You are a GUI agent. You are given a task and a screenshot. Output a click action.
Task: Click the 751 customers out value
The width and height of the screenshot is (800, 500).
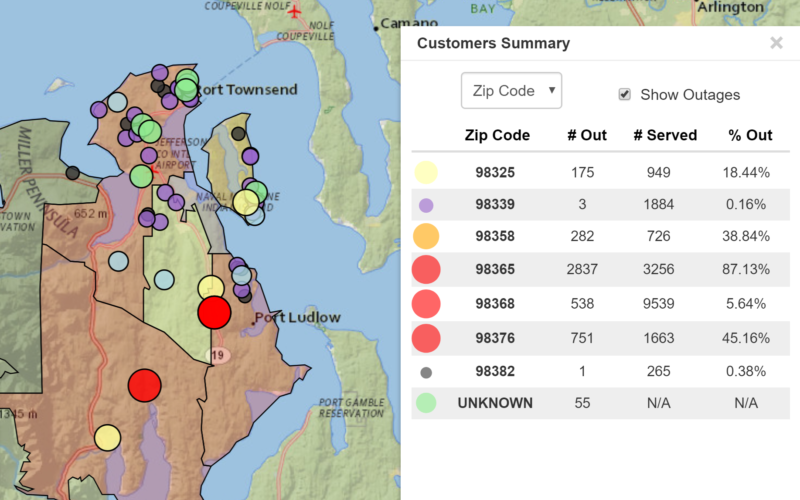point(582,338)
